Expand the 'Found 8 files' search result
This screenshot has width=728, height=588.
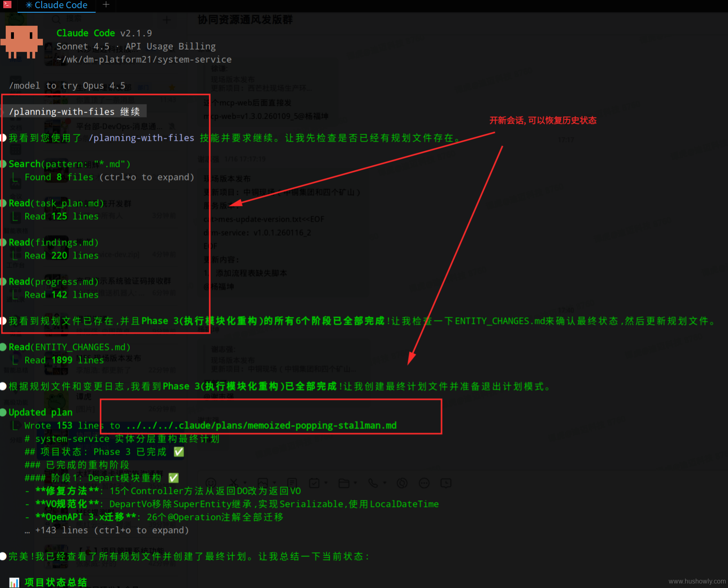(109, 177)
